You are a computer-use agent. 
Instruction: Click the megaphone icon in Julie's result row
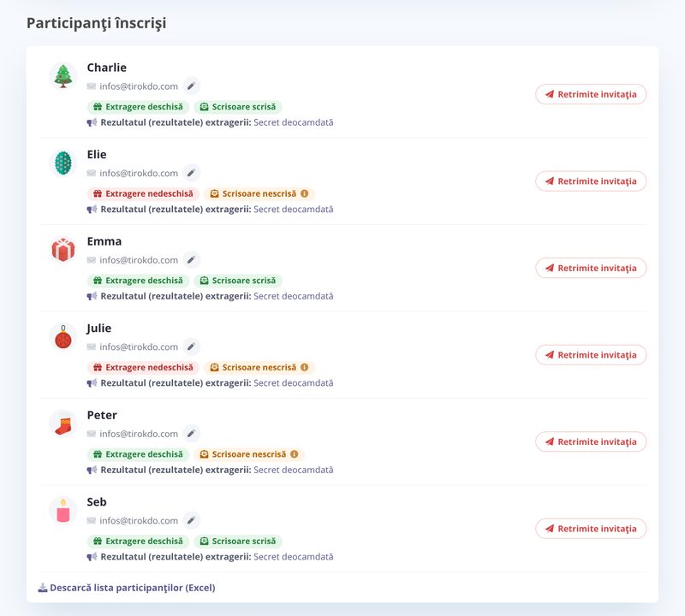(92, 383)
